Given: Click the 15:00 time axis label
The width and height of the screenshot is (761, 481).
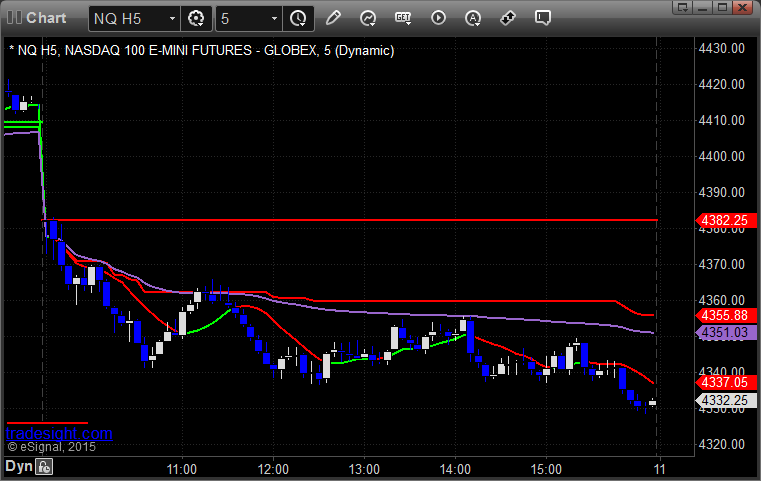Looking at the screenshot, I should point(546,469).
